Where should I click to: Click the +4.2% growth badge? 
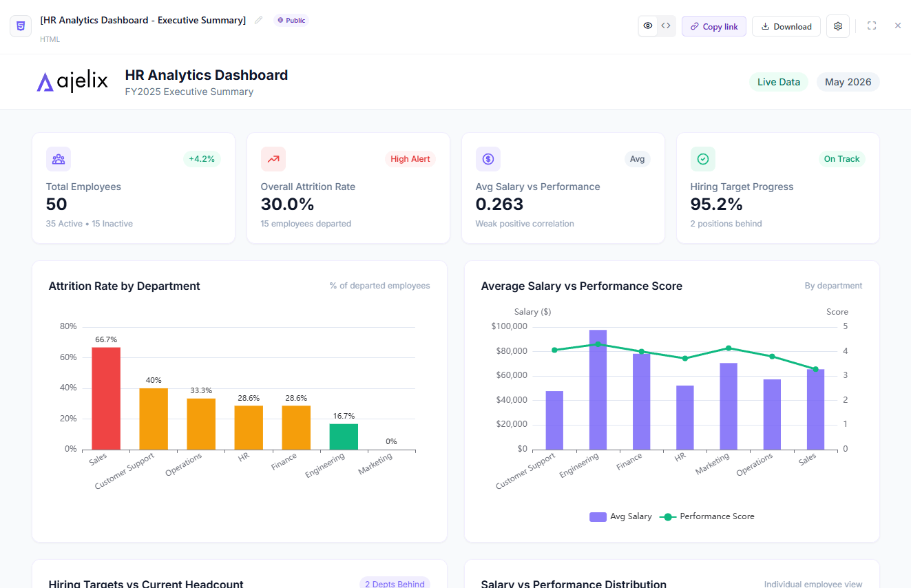202,159
